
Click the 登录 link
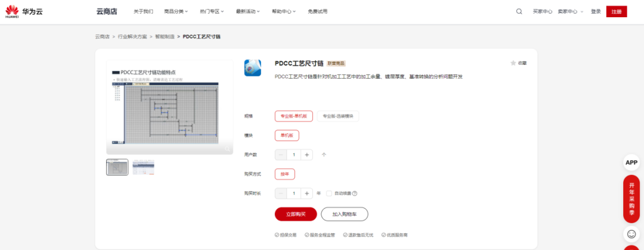tap(596, 11)
